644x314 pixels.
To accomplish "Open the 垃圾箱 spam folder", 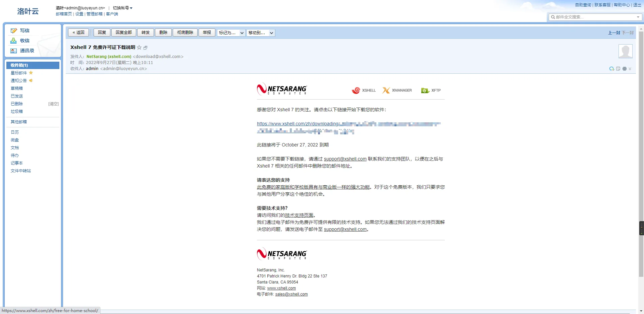I will tap(17, 112).
